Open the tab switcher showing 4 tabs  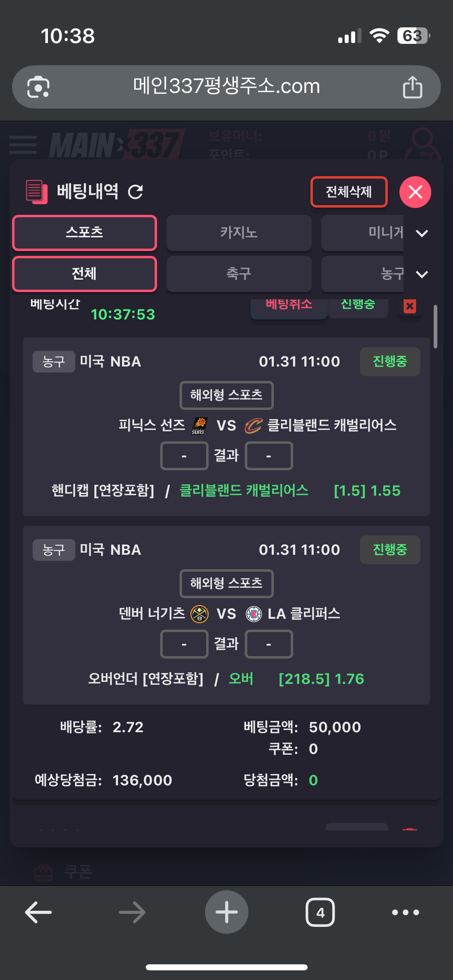tap(320, 912)
